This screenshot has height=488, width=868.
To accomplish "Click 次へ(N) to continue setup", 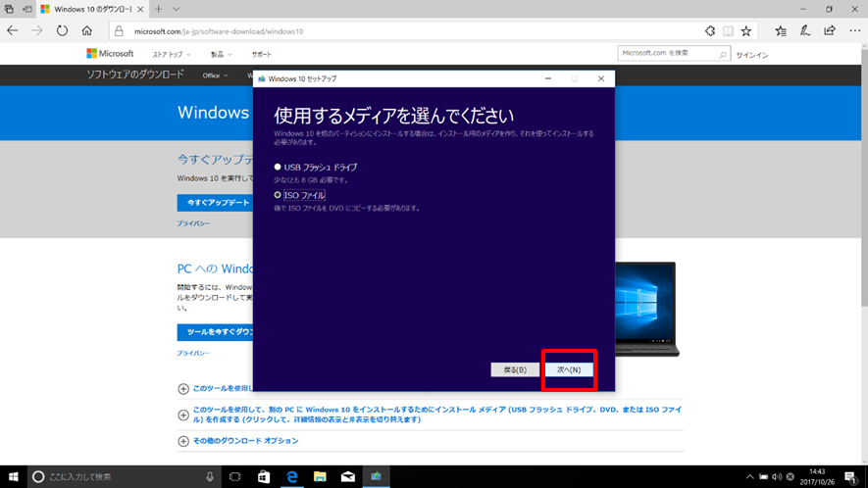I will click(569, 369).
